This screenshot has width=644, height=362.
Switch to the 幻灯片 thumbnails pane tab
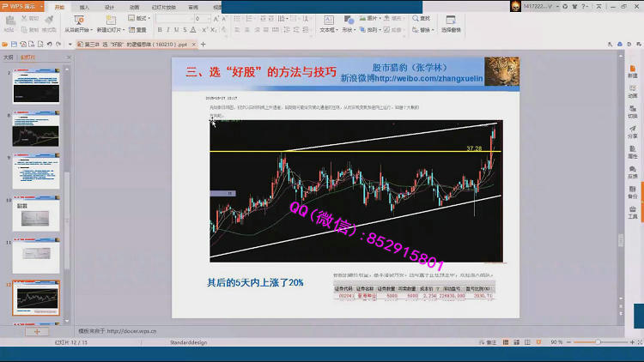(27, 57)
